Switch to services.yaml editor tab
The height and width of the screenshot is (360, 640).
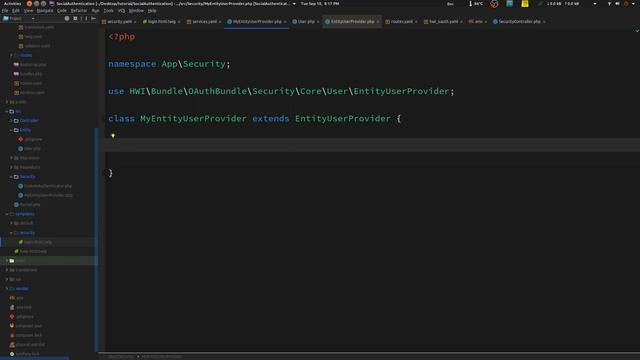tap(204, 22)
